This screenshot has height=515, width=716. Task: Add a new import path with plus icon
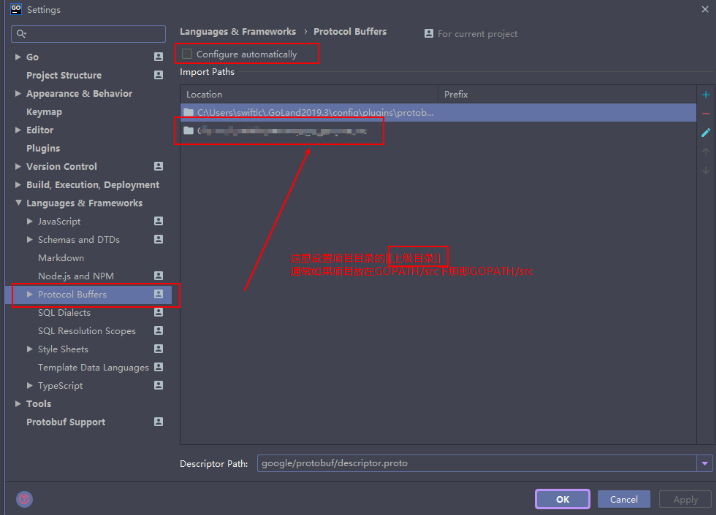705,95
